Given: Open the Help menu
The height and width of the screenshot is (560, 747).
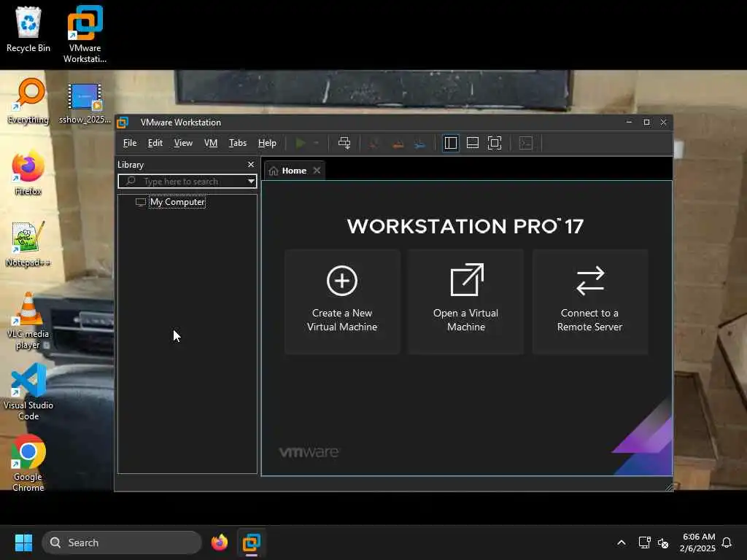Looking at the screenshot, I should 267,143.
